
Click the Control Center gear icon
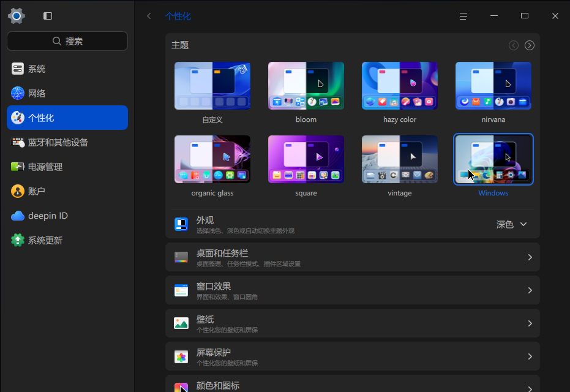point(17,16)
